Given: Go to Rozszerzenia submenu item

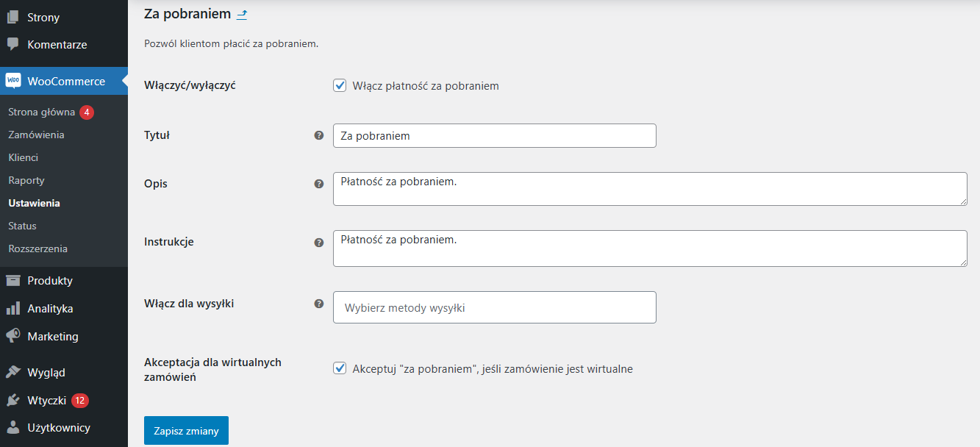Looking at the screenshot, I should (37, 248).
